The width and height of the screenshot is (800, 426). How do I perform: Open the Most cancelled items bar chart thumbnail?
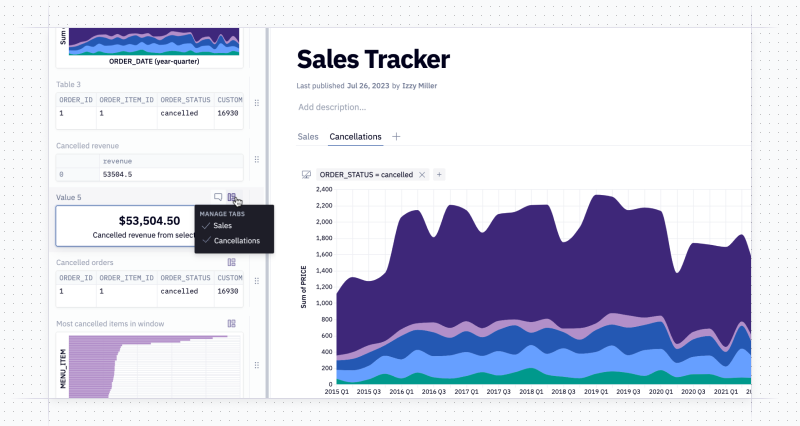pos(149,365)
